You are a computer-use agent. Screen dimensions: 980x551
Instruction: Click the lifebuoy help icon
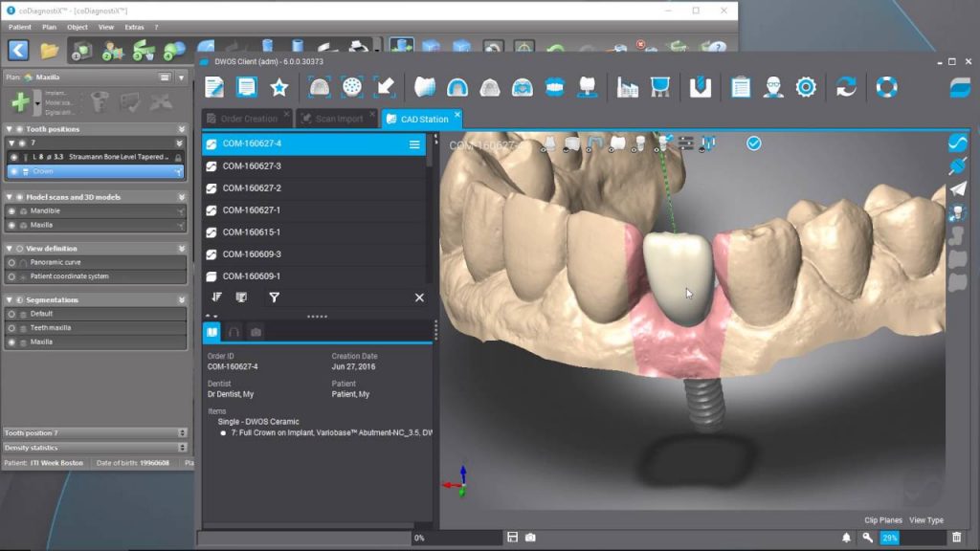[x=886, y=87]
